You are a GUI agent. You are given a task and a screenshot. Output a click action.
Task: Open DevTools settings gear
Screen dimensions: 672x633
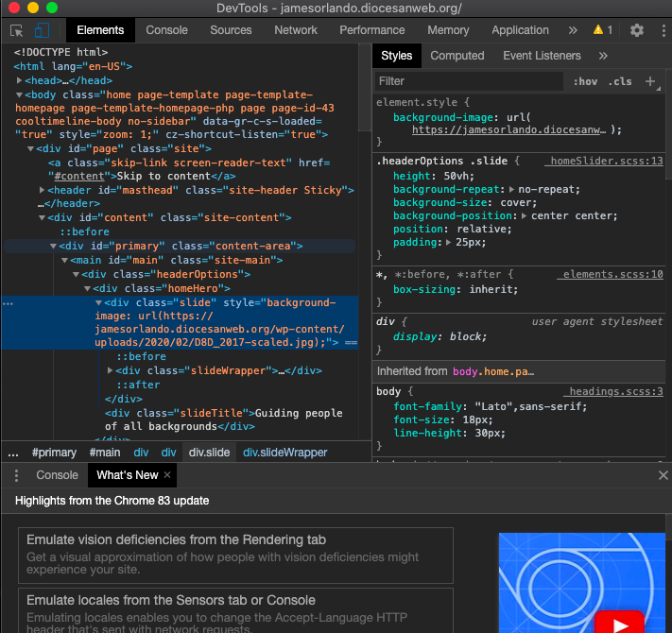[636, 30]
